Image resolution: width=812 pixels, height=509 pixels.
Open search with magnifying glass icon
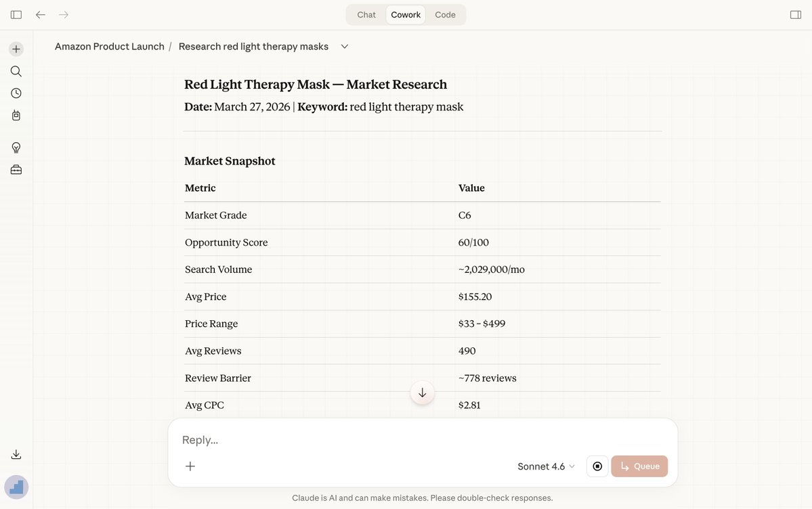[x=16, y=71]
